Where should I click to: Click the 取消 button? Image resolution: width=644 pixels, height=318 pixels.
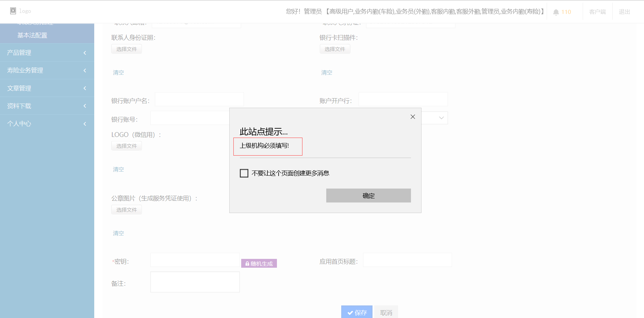pos(386,312)
